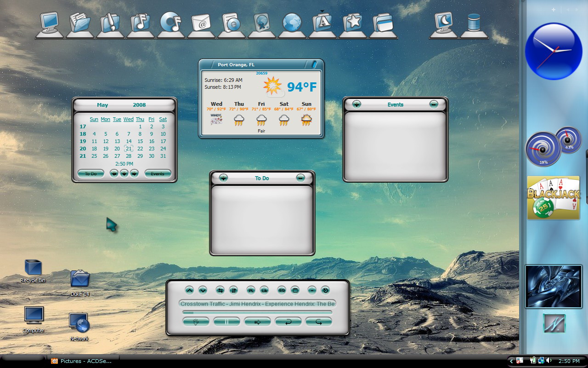Toggle the EQ button in player
Screen dimensions: 588x368
point(282,290)
